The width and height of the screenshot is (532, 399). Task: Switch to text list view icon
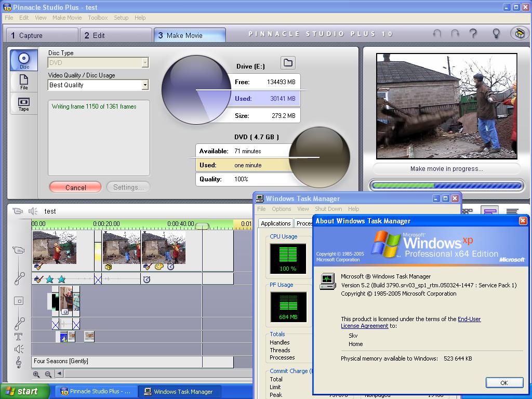click(x=512, y=211)
